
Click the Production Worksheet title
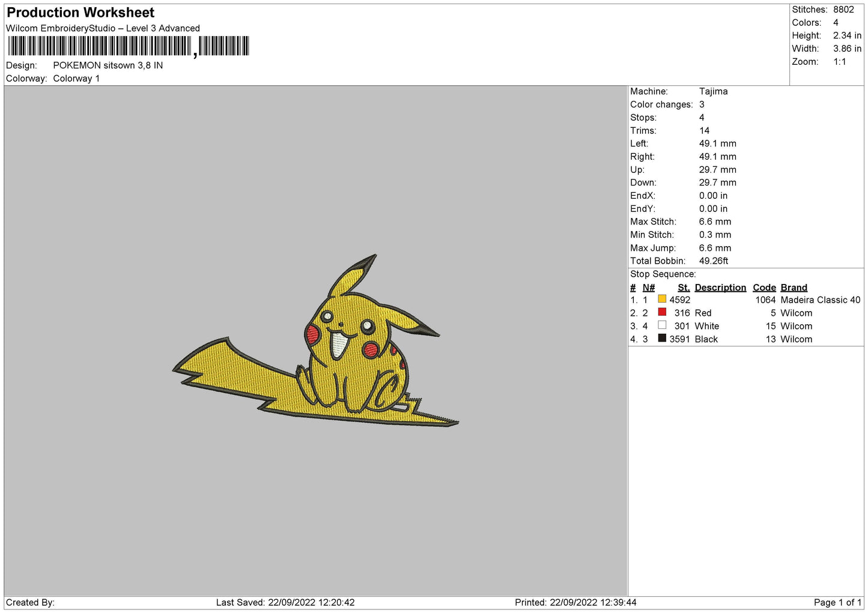click(x=80, y=13)
